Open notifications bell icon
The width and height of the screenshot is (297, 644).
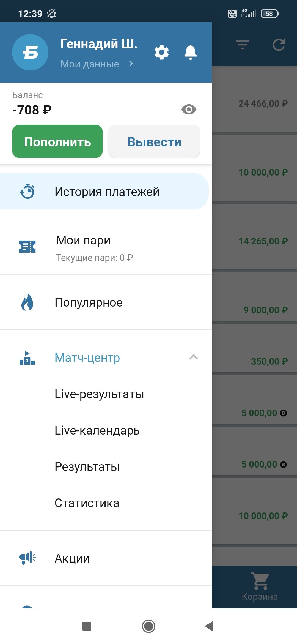(190, 52)
